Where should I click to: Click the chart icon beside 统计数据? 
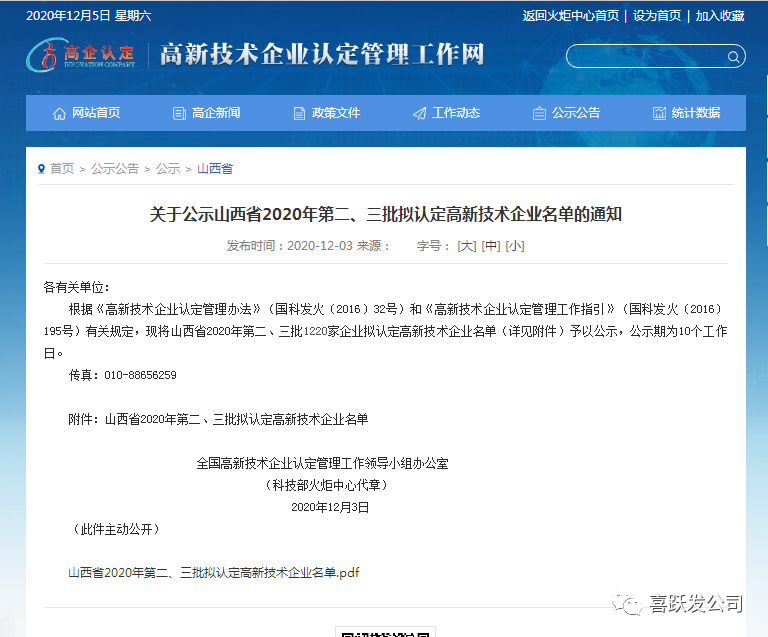point(659,114)
